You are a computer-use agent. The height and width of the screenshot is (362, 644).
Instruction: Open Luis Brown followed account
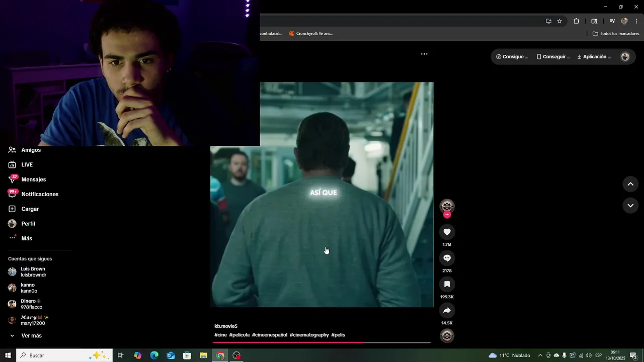pyautogui.click(x=27, y=272)
